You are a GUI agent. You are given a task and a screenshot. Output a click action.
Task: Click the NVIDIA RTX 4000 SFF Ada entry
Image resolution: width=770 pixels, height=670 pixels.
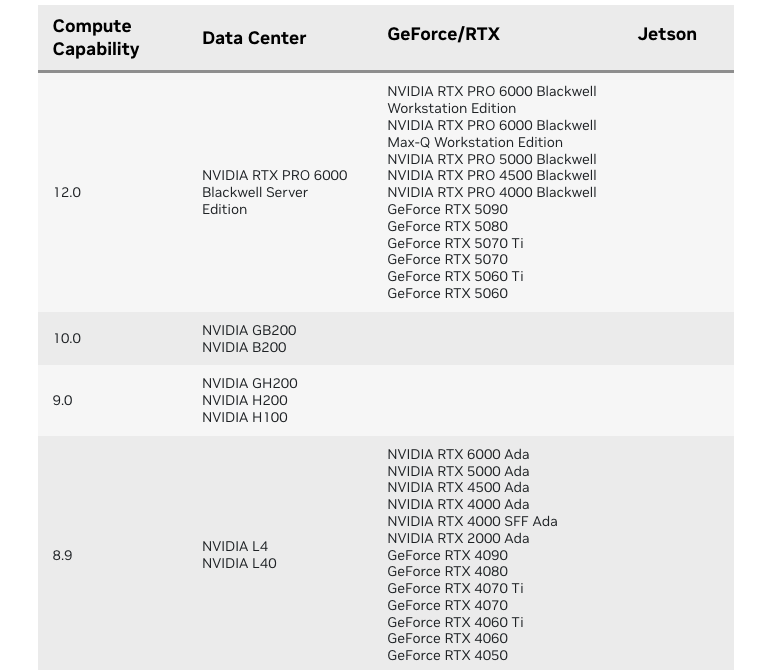coord(472,521)
